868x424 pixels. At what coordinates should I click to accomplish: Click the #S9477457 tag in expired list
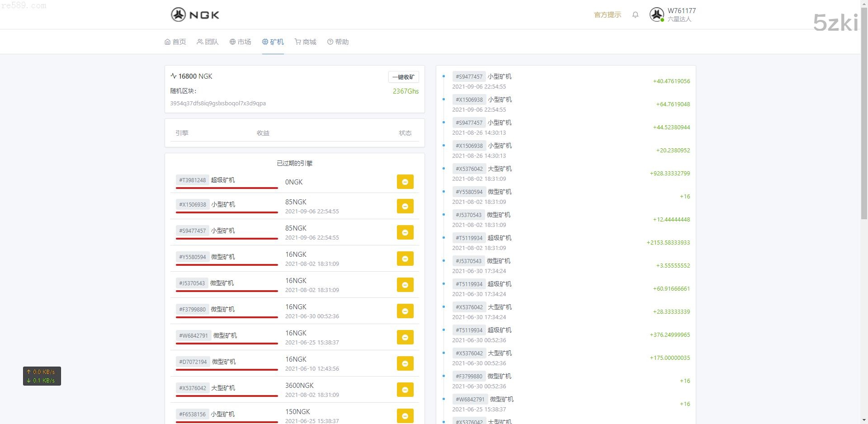point(192,231)
